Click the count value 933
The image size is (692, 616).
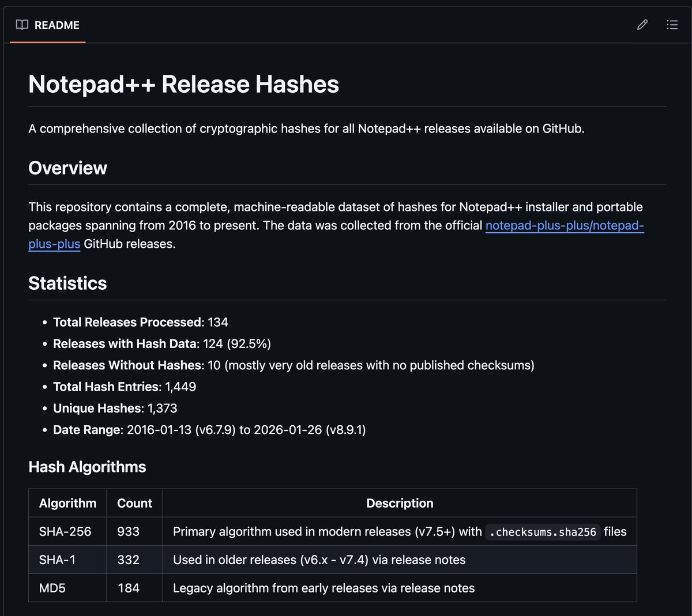click(128, 531)
